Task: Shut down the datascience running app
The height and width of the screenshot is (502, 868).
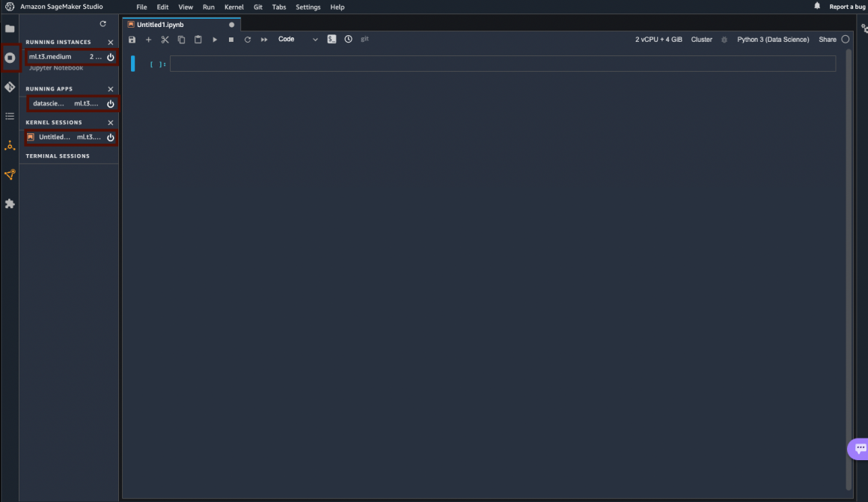Action: click(111, 104)
